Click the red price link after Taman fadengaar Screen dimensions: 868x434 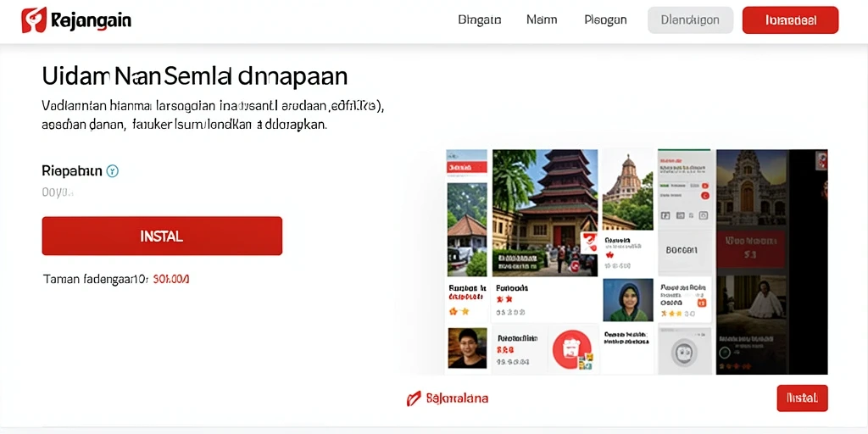click(x=171, y=279)
